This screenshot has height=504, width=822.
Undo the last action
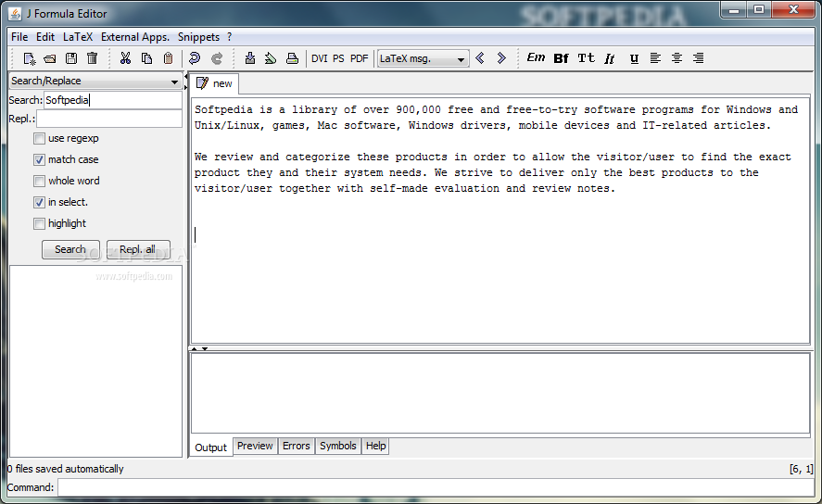point(195,58)
